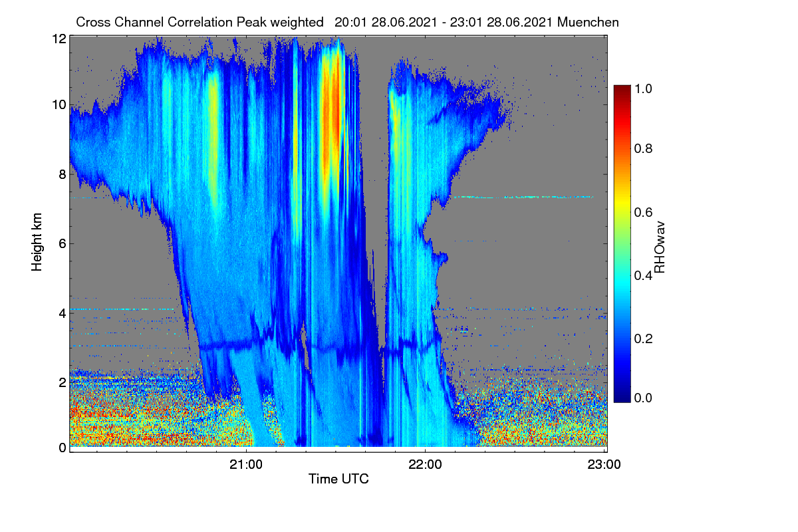798x532 pixels.
Task: Click the date range text '20:01 28.06.2021 - 23:01 28.06.2021'
Action: 445,22
